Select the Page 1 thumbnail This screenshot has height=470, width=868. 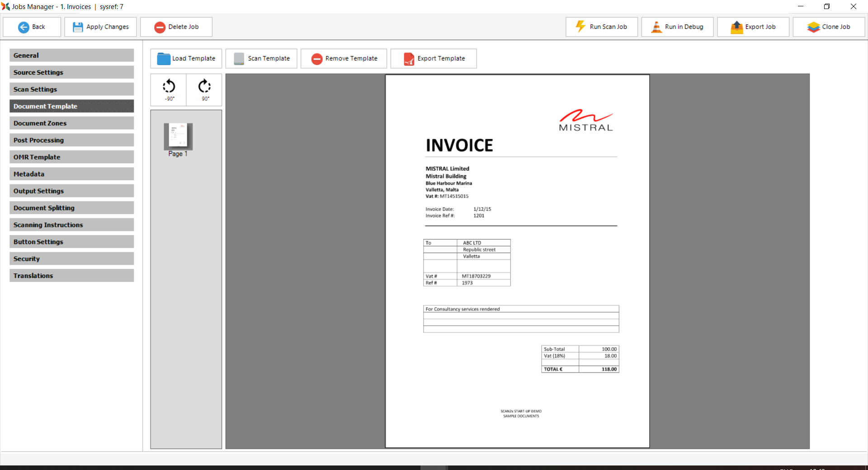point(178,136)
